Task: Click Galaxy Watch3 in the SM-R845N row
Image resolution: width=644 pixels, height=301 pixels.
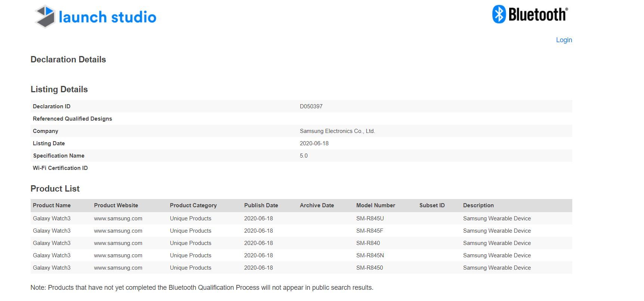Action: click(52, 255)
